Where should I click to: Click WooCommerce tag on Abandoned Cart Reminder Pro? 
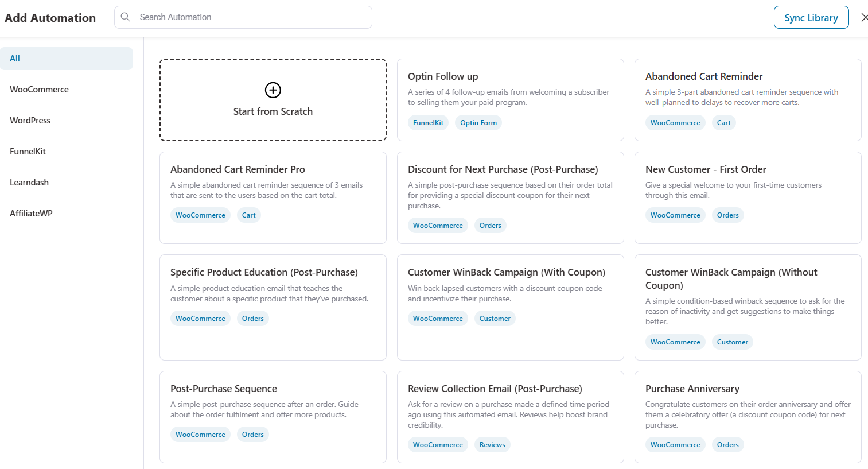200,215
